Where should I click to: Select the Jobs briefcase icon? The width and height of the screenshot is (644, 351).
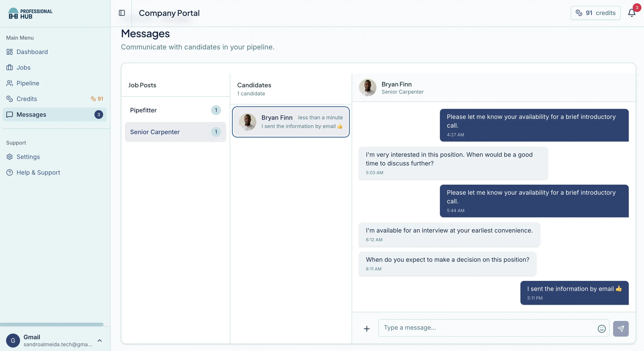click(10, 67)
